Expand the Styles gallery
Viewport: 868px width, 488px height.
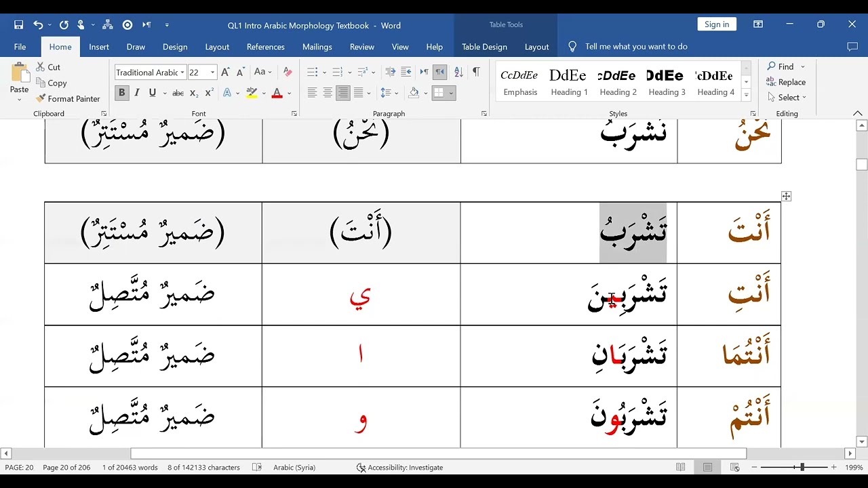746,95
